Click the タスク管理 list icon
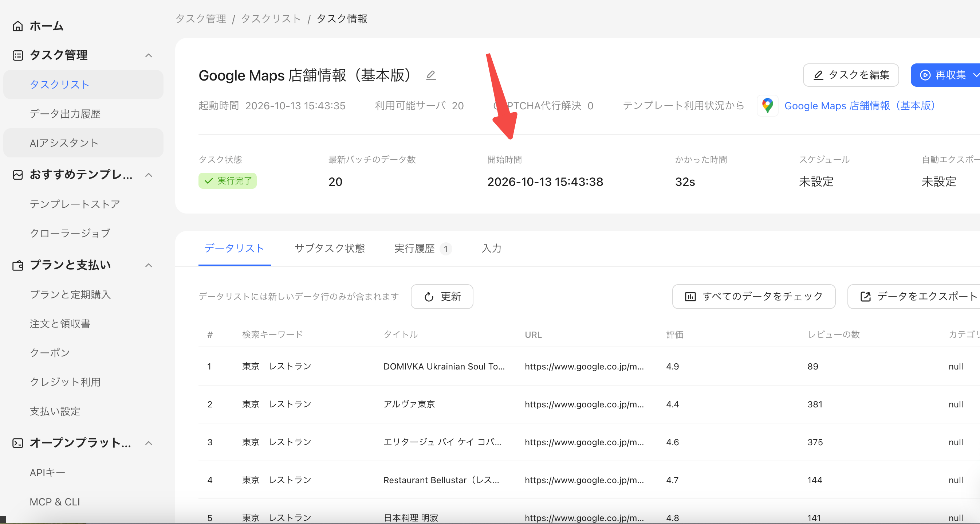The height and width of the screenshot is (524, 980). (18, 55)
